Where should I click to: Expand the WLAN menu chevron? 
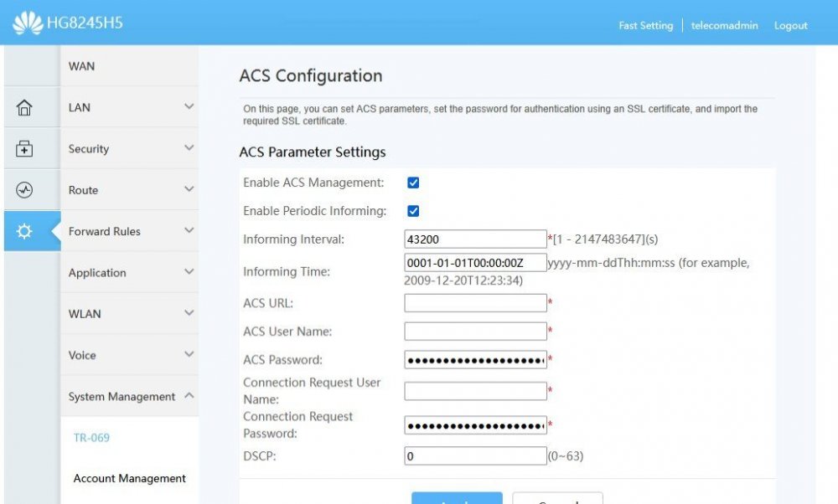189,314
